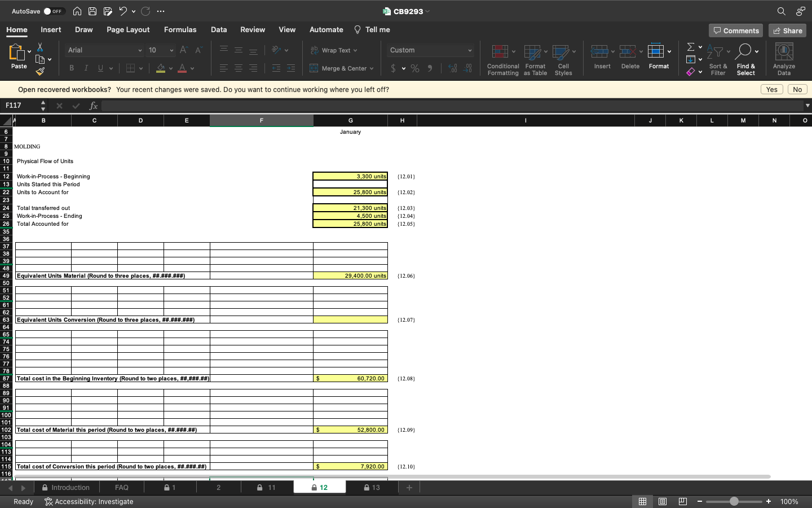Viewport: 812px width, 508px height.
Task: Select the Format Painter brush icon
Action: click(x=40, y=71)
